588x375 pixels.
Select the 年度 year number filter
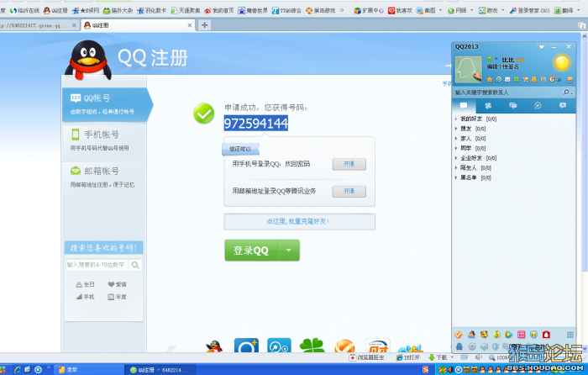point(117,297)
